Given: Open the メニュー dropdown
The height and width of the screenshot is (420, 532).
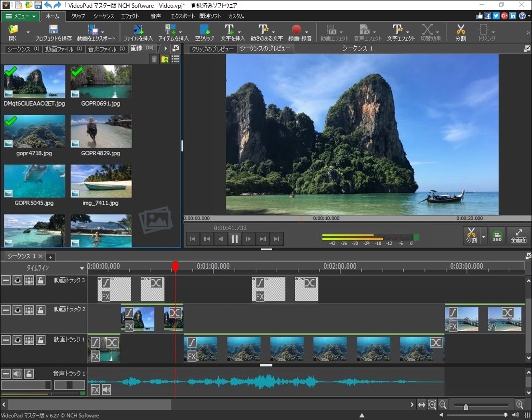Looking at the screenshot, I should pyautogui.click(x=20, y=16).
